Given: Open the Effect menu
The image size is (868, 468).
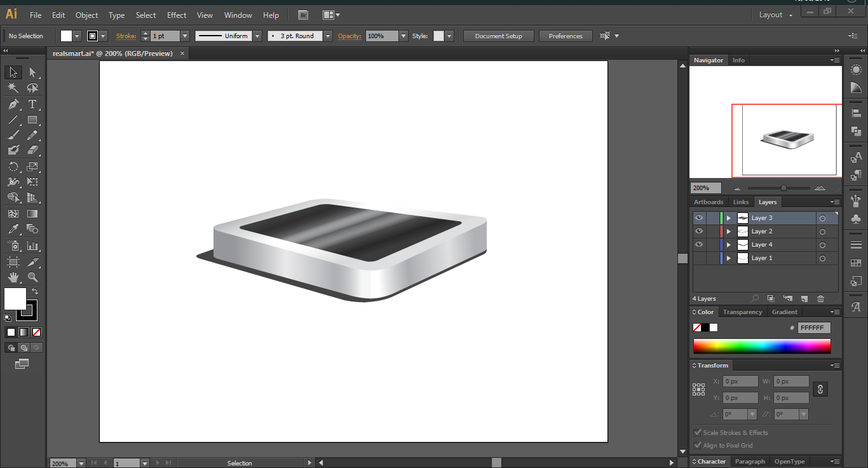Looking at the screenshot, I should [177, 15].
